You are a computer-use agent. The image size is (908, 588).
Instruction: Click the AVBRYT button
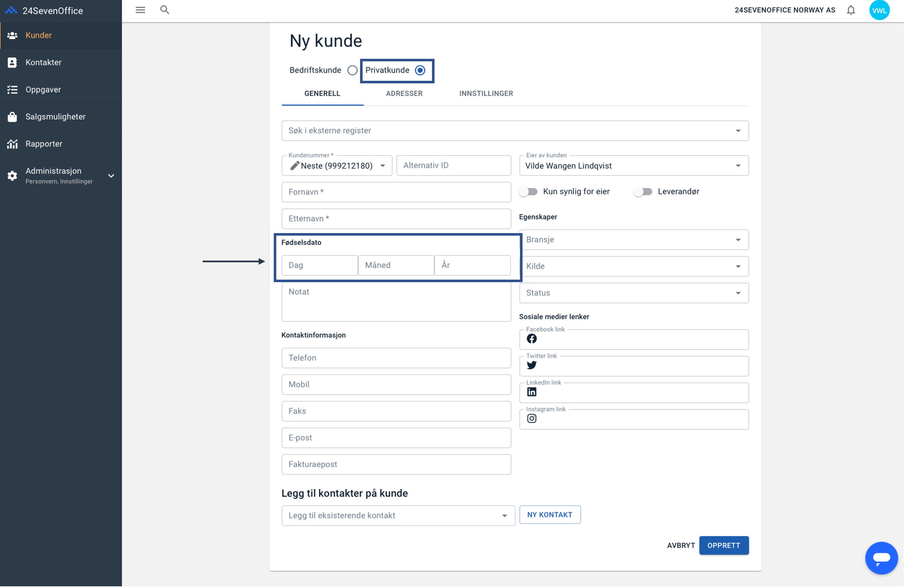click(x=681, y=546)
